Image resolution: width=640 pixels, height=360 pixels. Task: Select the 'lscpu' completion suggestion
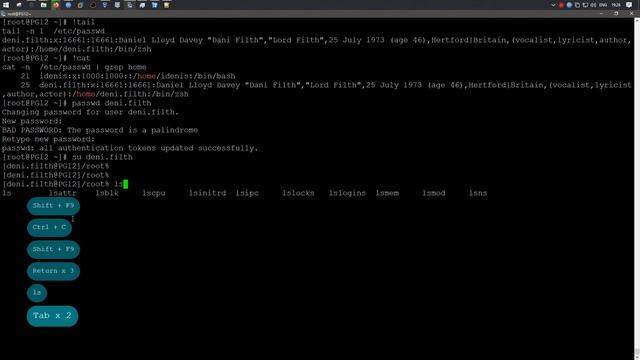click(x=154, y=193)
